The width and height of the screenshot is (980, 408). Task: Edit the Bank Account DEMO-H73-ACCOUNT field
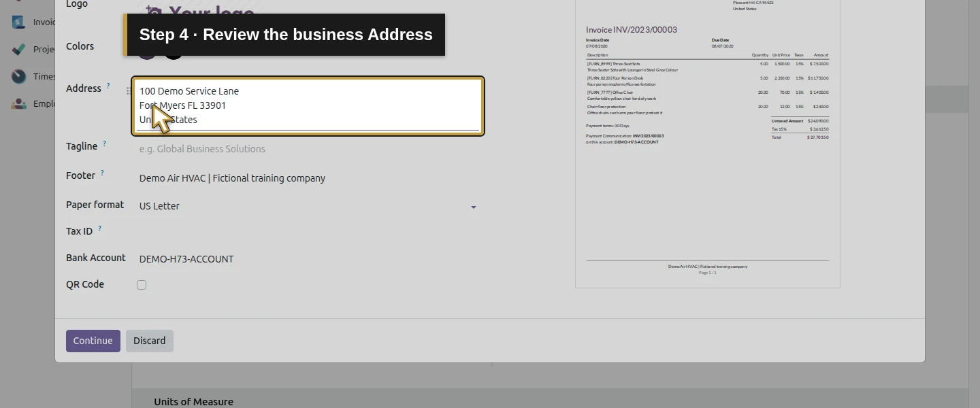(x=308, y=259)
